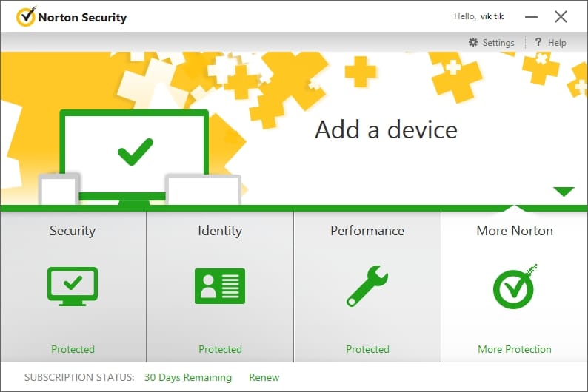This screenshot has height=392, width=588.
Task: Click Protected status under Identity
Action: (220, 349)
